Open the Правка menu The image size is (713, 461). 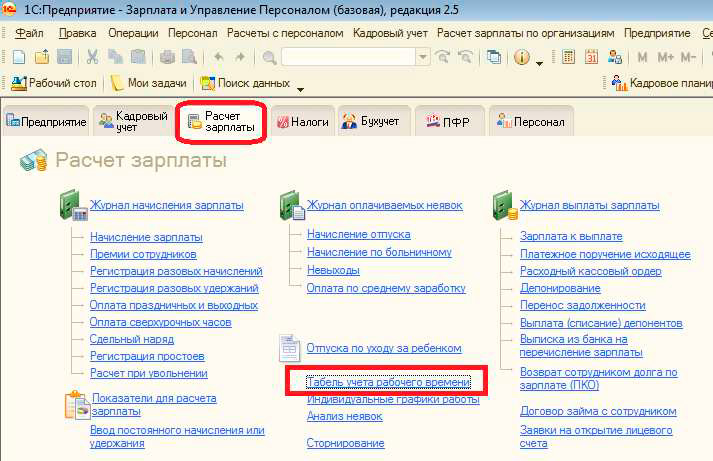pyautogui.click(x=77, y=33)
